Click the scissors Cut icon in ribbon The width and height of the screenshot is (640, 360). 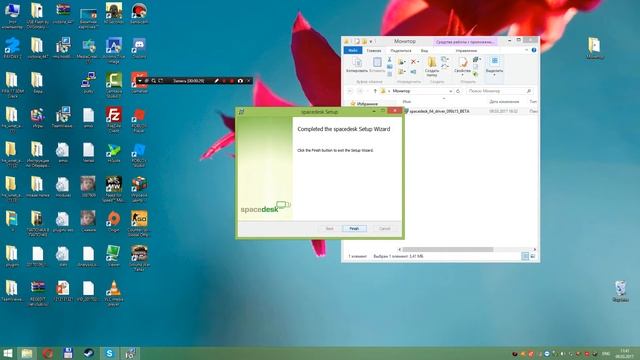[389, 60]
